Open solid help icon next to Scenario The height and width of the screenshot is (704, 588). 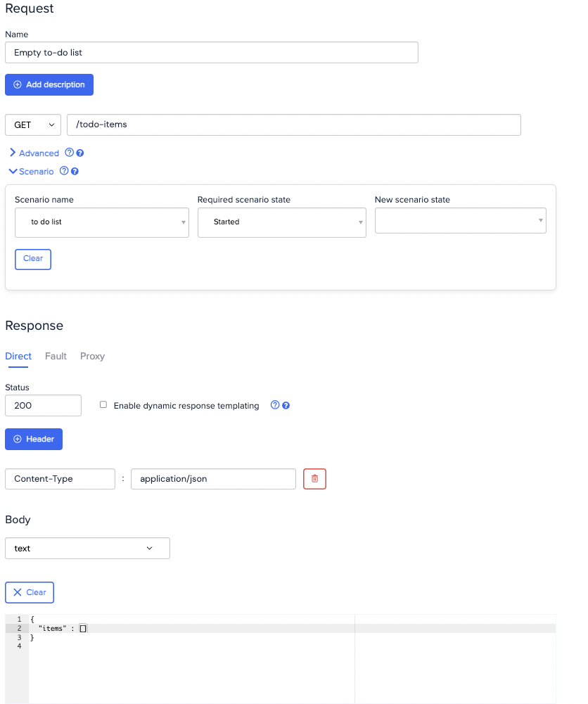click(75, 171)
